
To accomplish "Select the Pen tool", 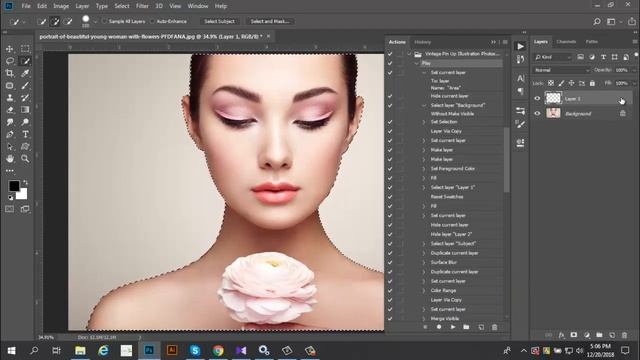I will [10, 134].
